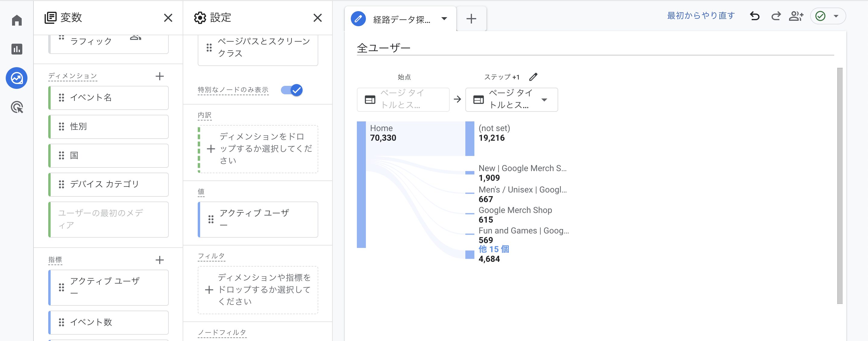Select 性別 dimension chip

coord(108,127)
